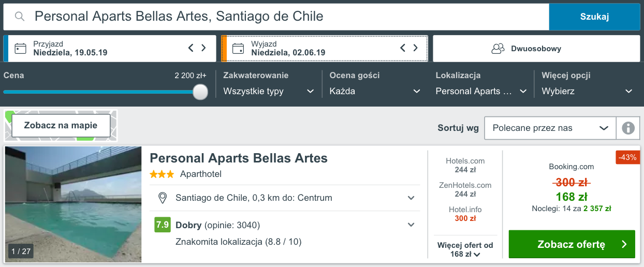Open the Ocena gości dropdown

(375, 91)
